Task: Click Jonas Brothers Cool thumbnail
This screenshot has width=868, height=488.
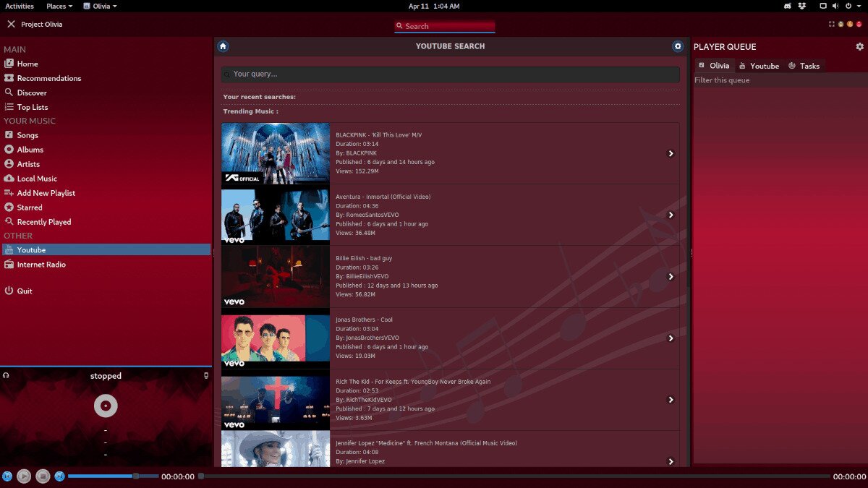Action: pos(276,338)
